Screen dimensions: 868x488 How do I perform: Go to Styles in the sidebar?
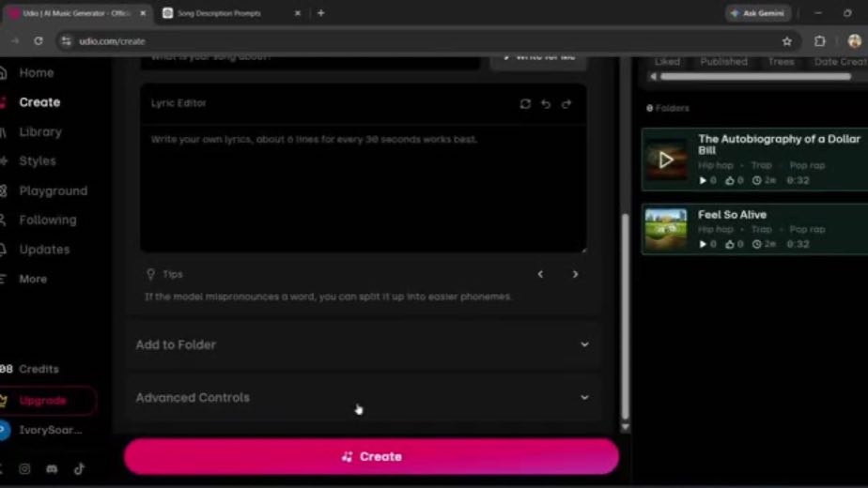[x=37, y=161]
